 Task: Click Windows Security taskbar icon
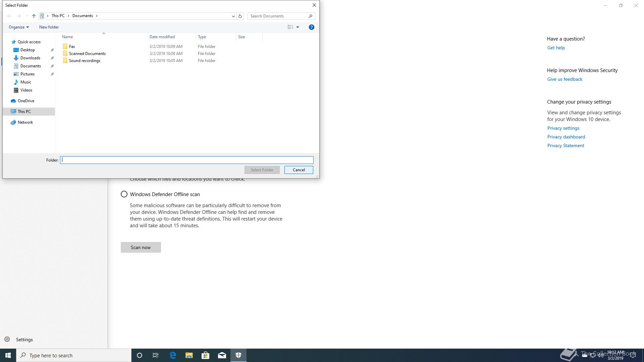238,355
